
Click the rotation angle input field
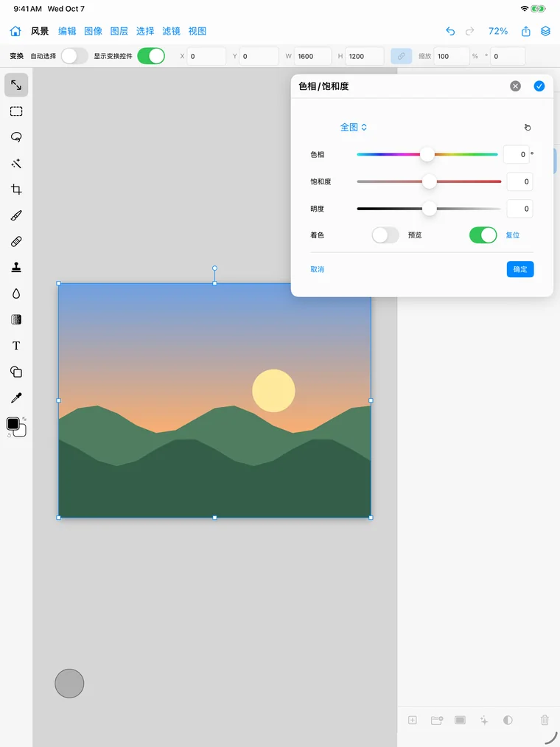[508, 56]
